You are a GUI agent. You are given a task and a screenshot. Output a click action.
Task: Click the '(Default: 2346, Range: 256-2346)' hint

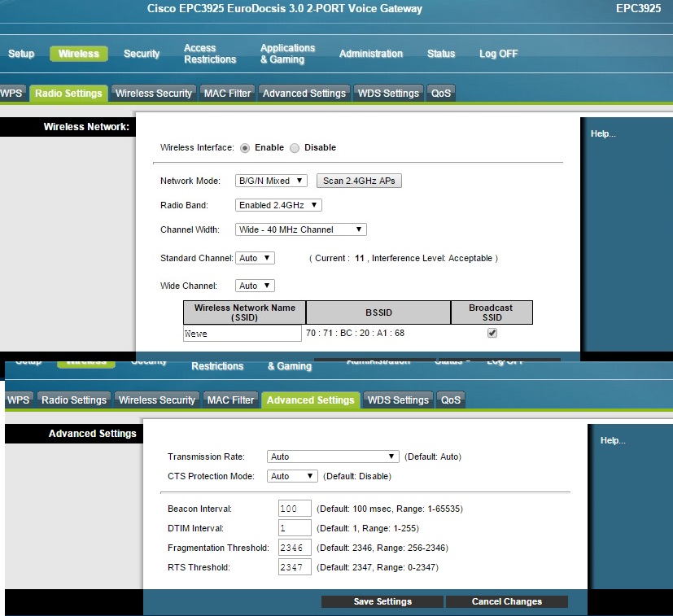pos(382,548)
